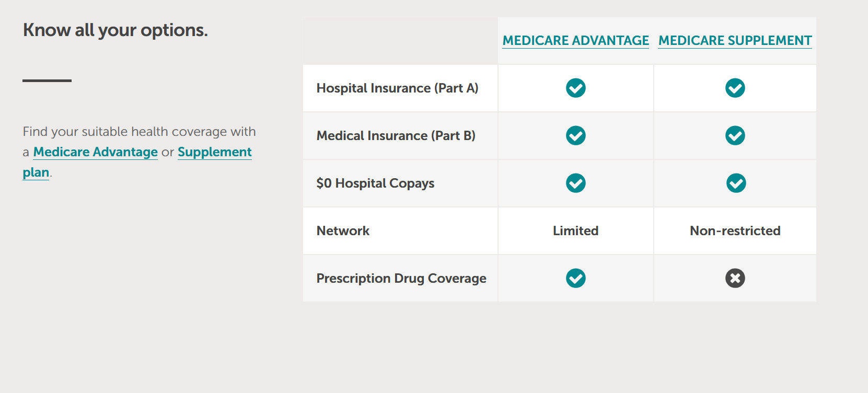Open the MEDICARE SUPPLEMENT column header link

[735, 40]
